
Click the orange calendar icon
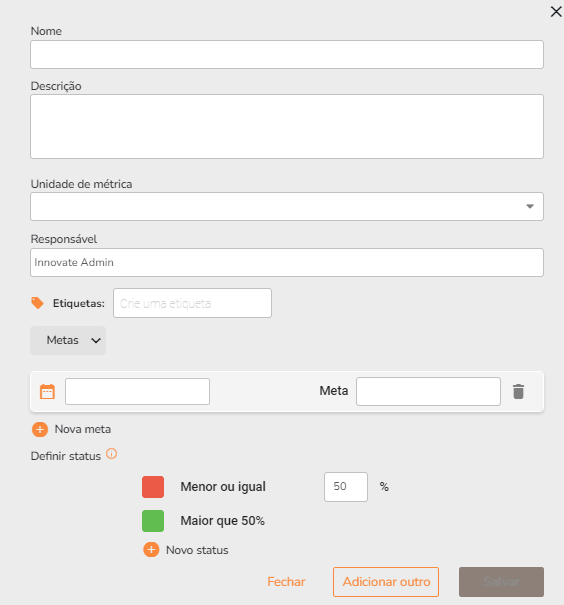(x=47, y=391)
